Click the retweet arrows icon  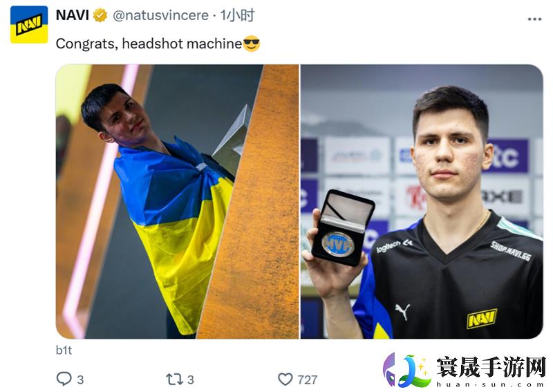pyautogui.click(x=175, y=380)
